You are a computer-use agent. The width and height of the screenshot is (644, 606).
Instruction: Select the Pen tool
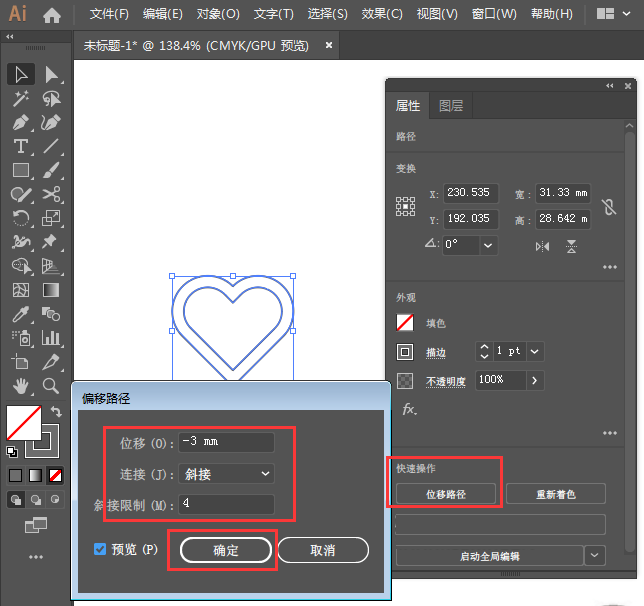pyautogui.click(x=21, y=122)
